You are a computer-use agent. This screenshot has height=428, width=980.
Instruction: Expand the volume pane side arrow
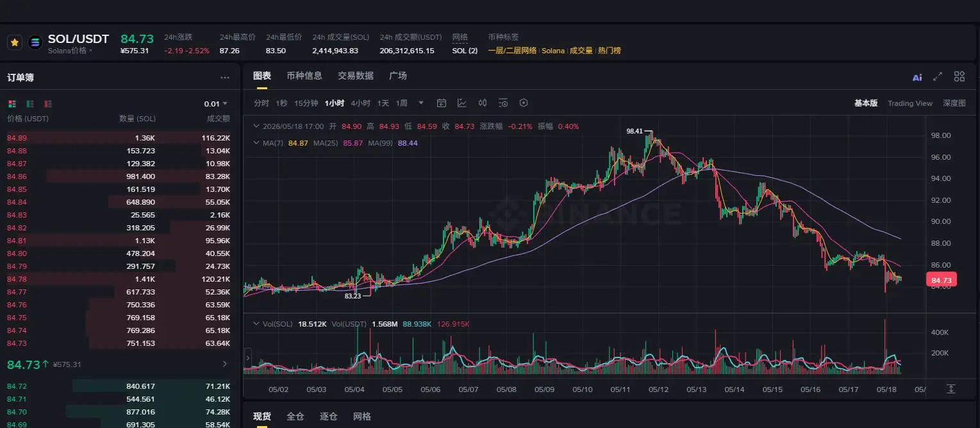tap(248, 357)
